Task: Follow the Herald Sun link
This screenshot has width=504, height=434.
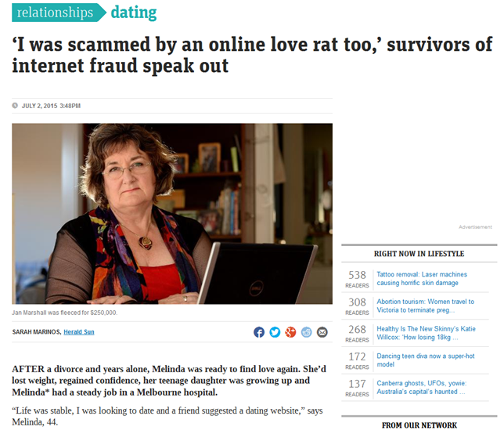Action: (x=79, y=331)
